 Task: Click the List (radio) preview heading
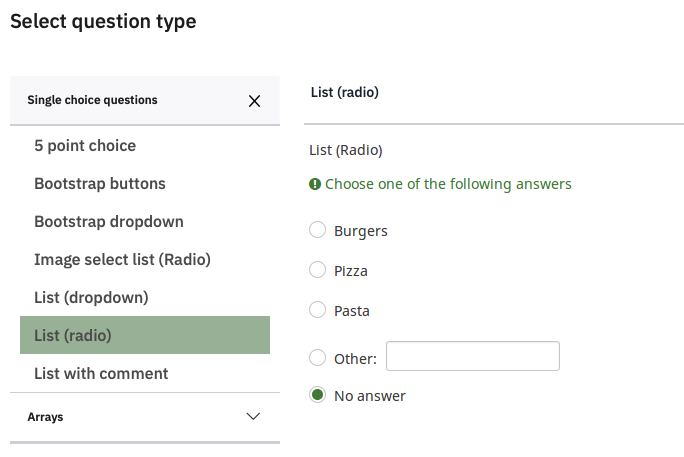click(x=344, y=92)
